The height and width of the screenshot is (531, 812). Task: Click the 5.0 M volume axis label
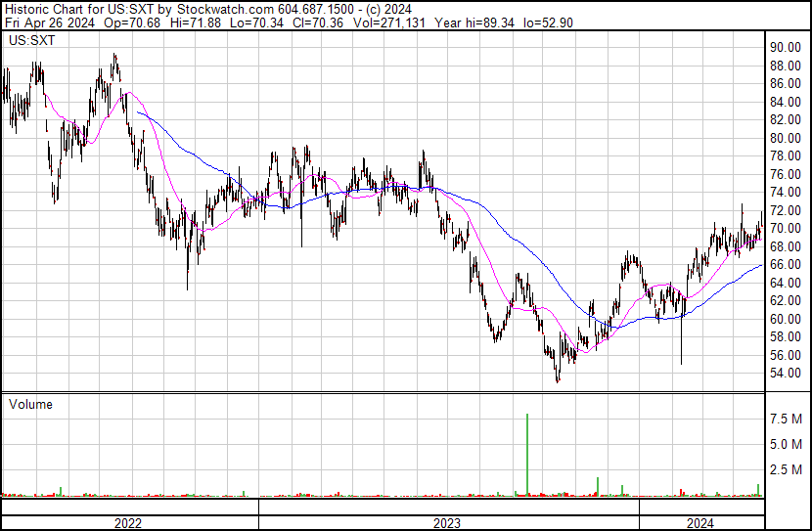[x=786, y=444]
